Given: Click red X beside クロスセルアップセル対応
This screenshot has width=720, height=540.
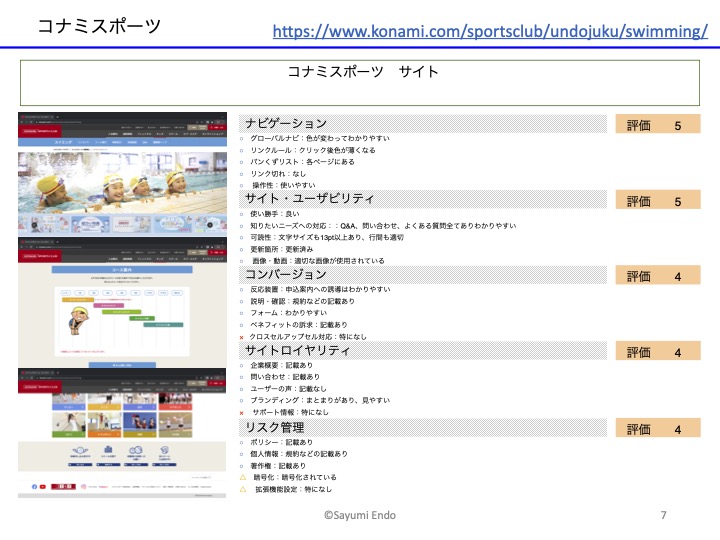Looking at the screenshot, I should pos(242,338).
